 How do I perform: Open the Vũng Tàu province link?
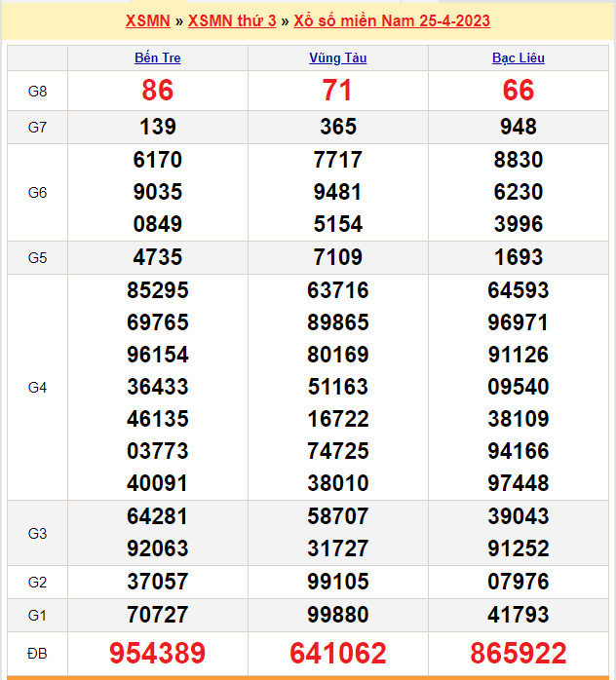337,57
